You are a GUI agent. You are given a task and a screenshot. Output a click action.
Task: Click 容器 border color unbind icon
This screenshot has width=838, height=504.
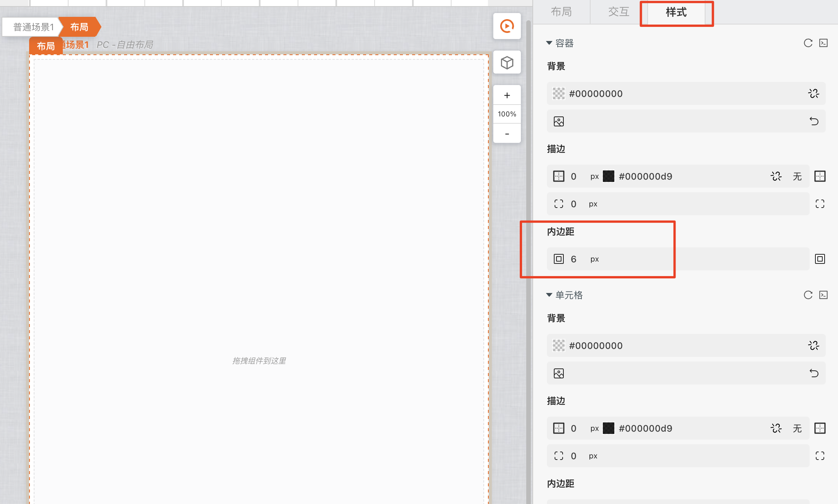coord(776,176)
